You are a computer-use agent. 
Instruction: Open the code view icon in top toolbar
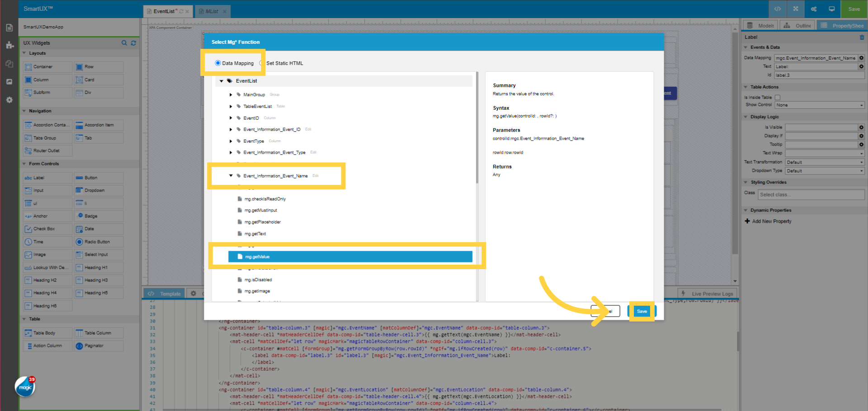click(778, 9)
